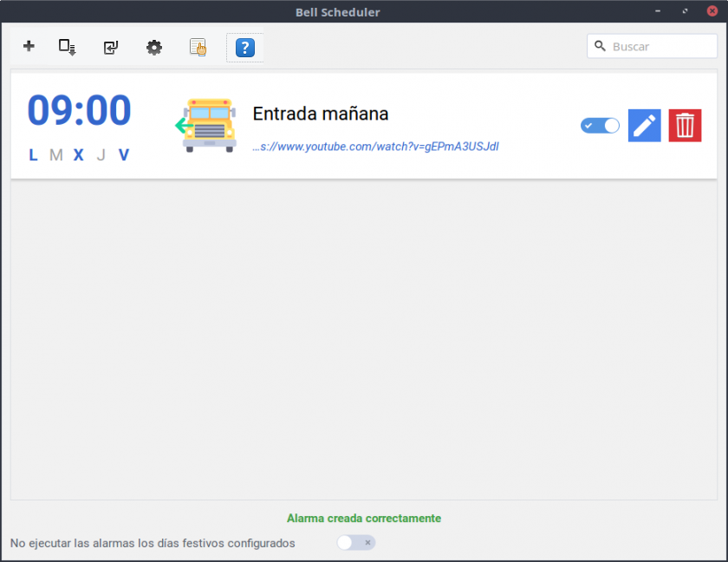Open the holiday manager hand icon
Viewport: 728px width, 562px height.
click(x=198, y=48)
